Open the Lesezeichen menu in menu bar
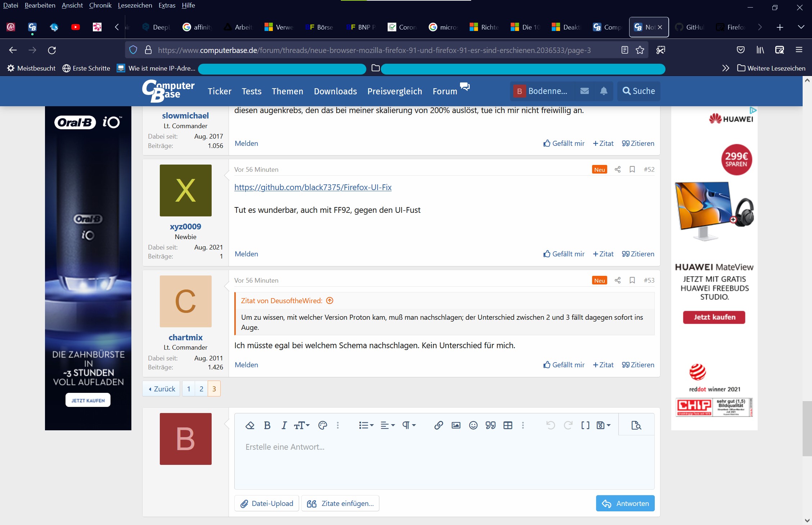The height and width of the screenshot is (525, 812). [135, 5]
